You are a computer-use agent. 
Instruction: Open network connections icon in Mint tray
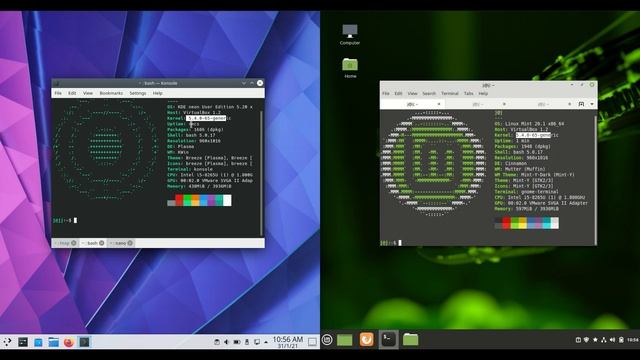(x=604, y=340)
